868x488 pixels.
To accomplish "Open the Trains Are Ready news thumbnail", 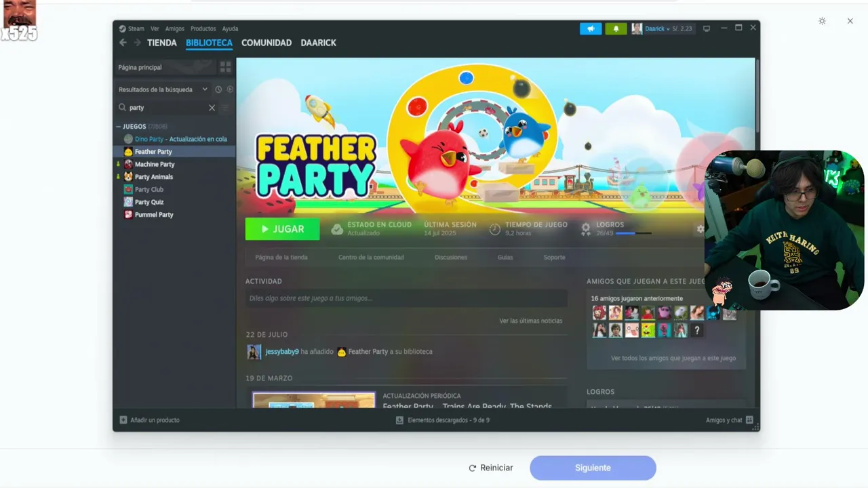I will pos(314,400).
